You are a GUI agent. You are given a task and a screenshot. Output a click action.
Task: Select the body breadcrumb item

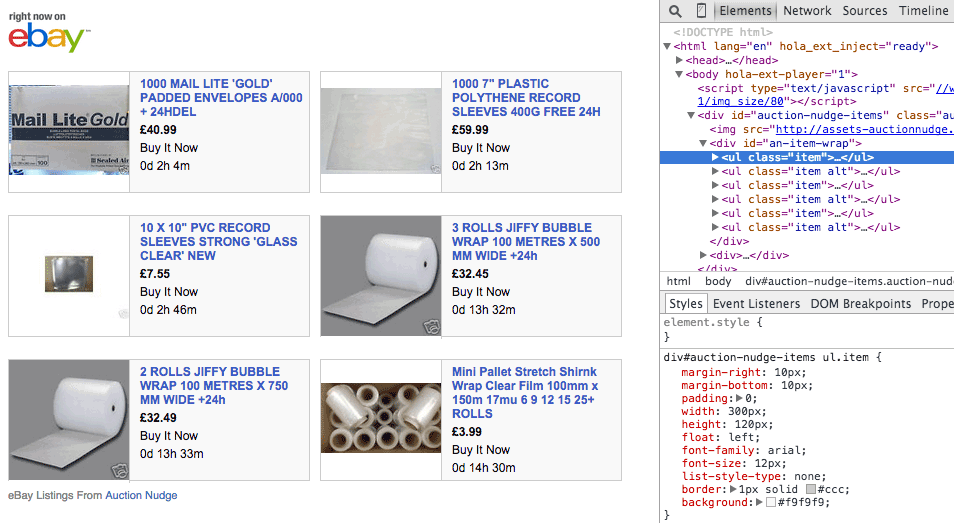pos(718,281)
